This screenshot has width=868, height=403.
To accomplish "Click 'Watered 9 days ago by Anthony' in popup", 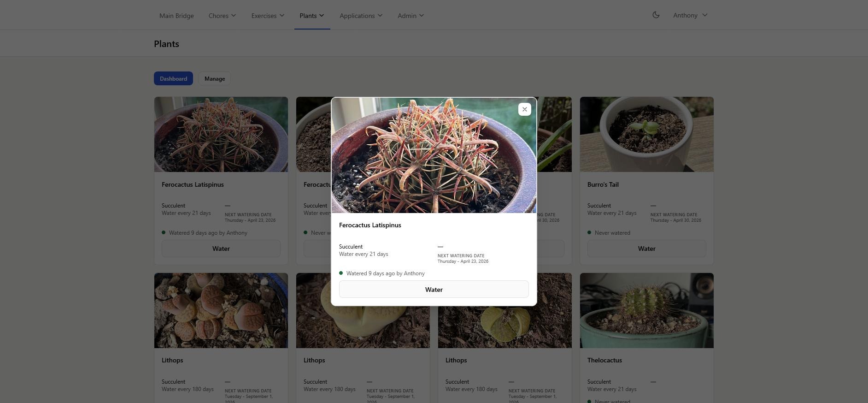I will (x=386, y=273).
